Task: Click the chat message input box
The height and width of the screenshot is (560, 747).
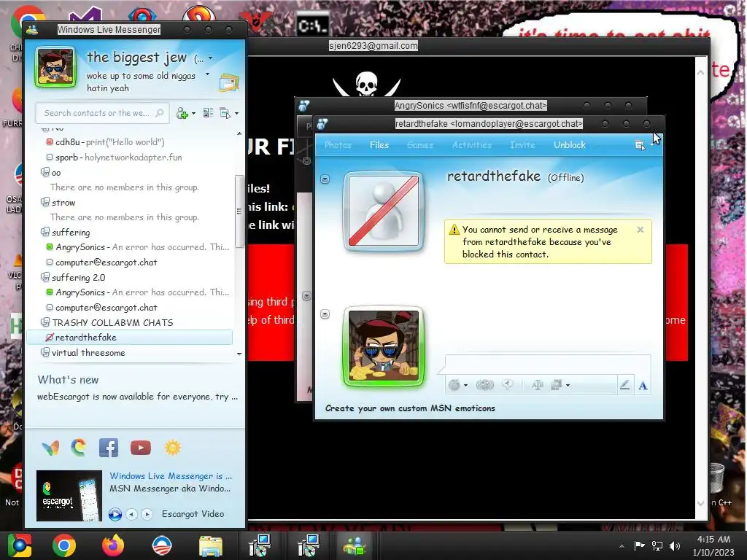Action: tap(548, 365)
